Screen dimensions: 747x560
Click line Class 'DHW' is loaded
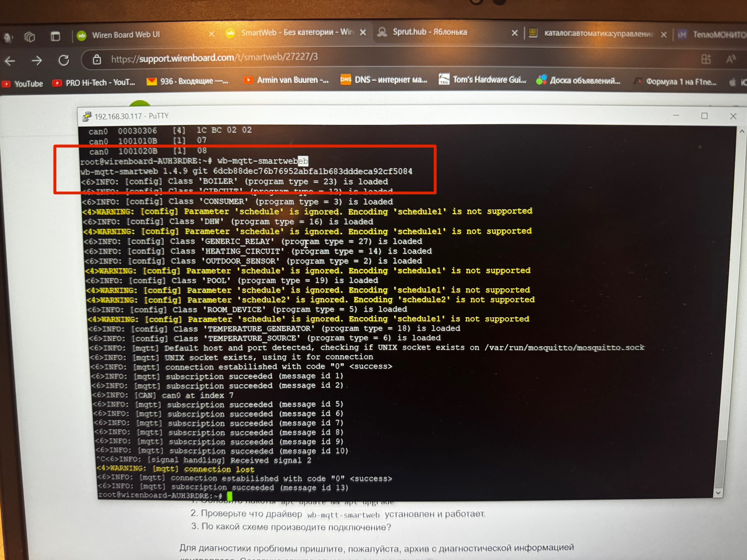[x=228, y=222]
